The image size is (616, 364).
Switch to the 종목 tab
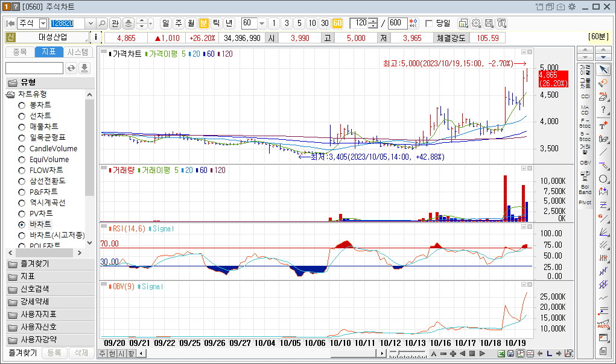[x=20, y=52]
